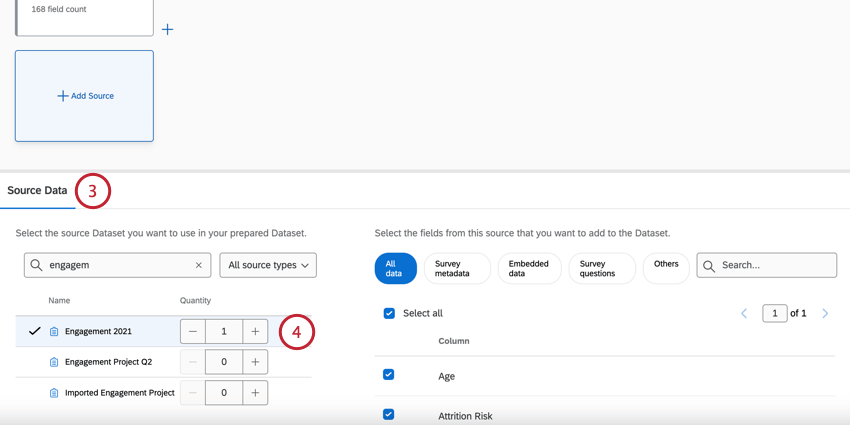Select the Others filter pill
Viewport: 850px width, 425px height.
[x=666, y=268]
